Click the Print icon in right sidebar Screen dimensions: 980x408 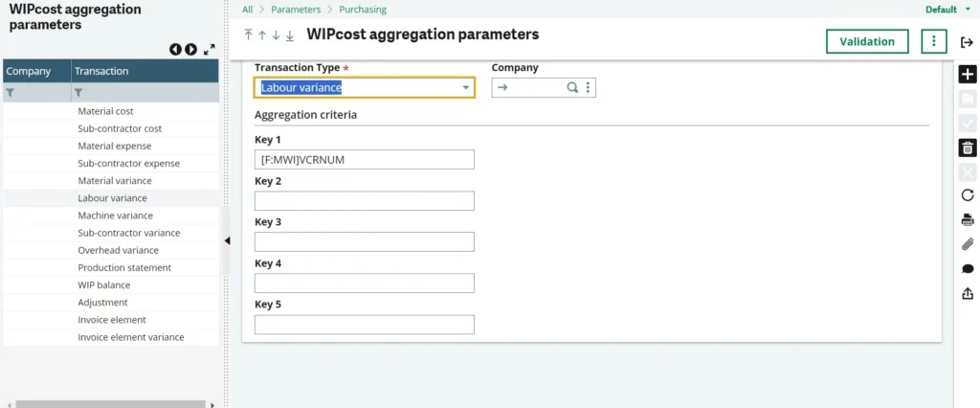point(968,219)
